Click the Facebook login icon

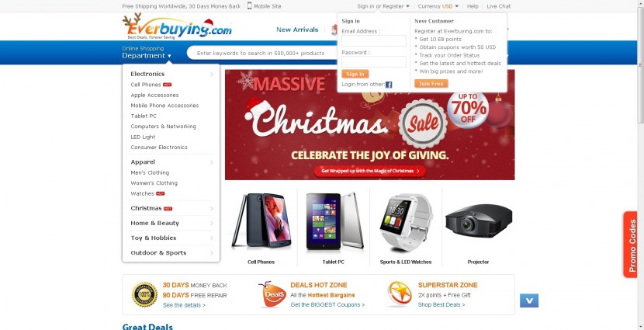[x=389, y=85]
